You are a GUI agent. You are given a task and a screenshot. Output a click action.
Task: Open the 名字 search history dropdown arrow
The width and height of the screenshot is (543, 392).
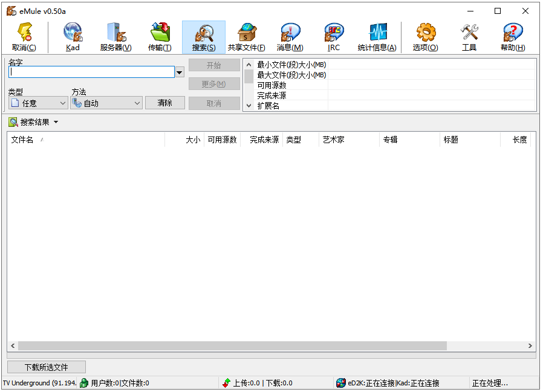(x=180, y=72)
